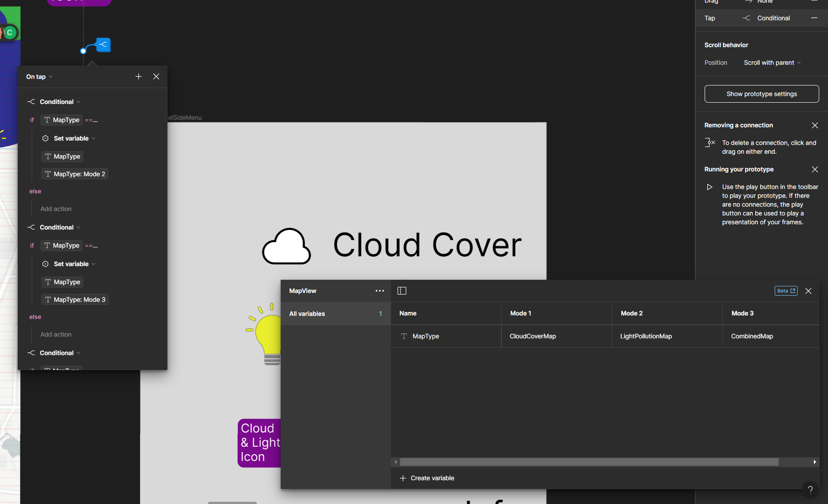828x504 pixels.
Task: Click the MapType: Mode 3 value chip
Action: coord(75,300)
